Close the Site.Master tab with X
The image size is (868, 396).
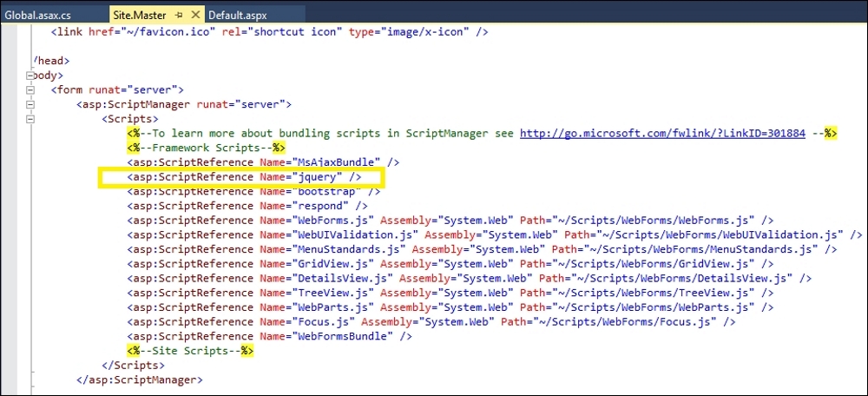coord(195,16)
